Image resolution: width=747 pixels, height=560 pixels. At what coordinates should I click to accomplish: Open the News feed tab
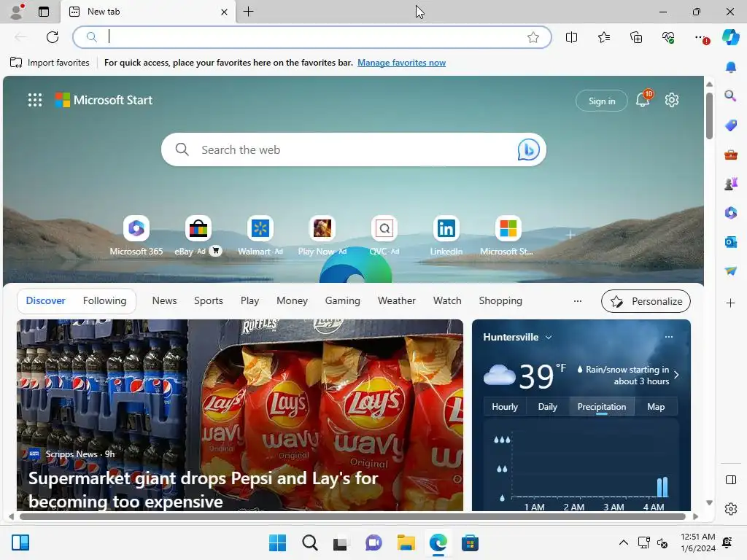coord(164,301)
